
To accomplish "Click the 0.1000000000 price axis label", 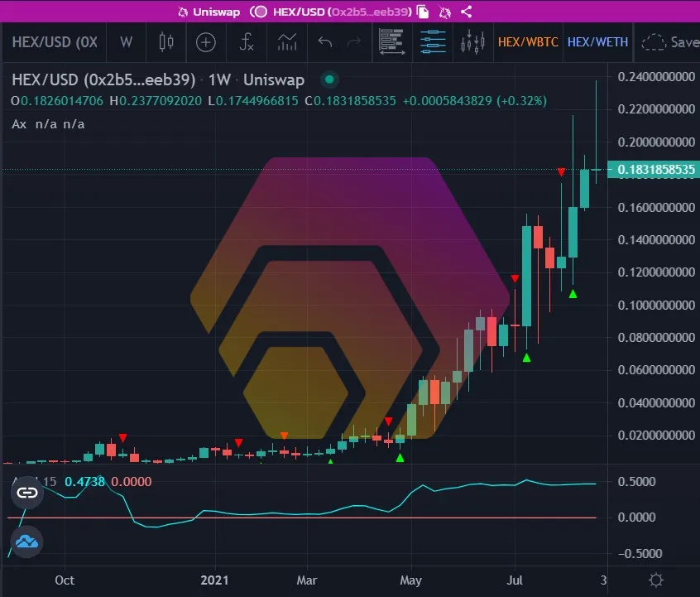I will [x=656, y=306].
